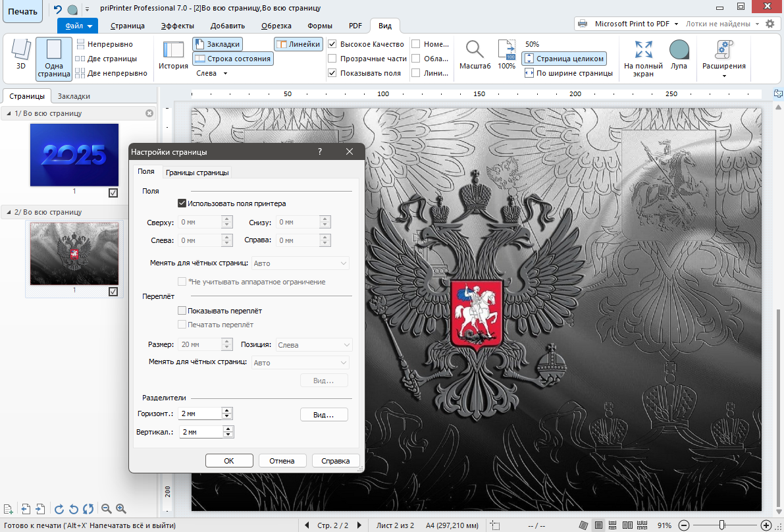Go to next page in status bar
This screenshot has width=784, height=532.
pyautogui.click(x=359, y=525)
